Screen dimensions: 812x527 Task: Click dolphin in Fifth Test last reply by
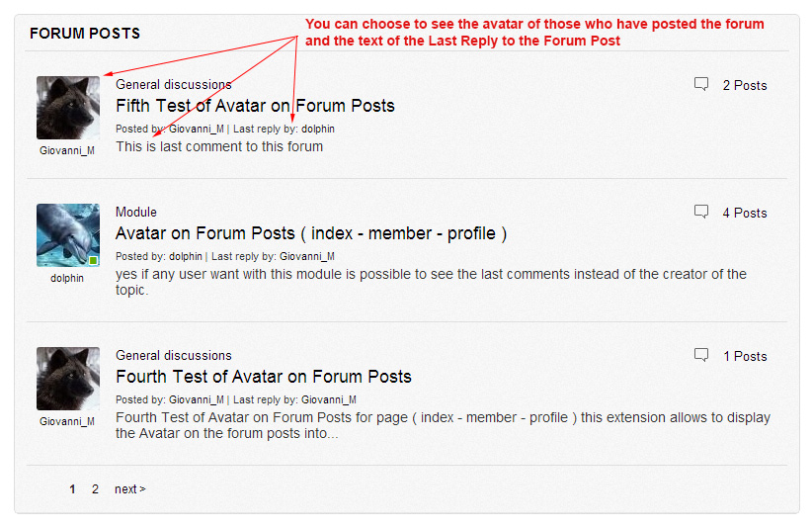(x=318, y=129)
